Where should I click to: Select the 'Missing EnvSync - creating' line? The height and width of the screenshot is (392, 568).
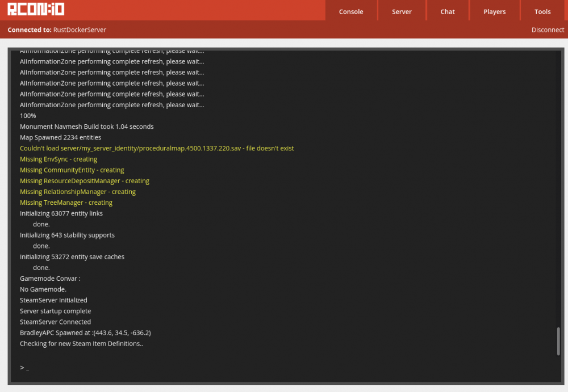(x=59, y=159)
